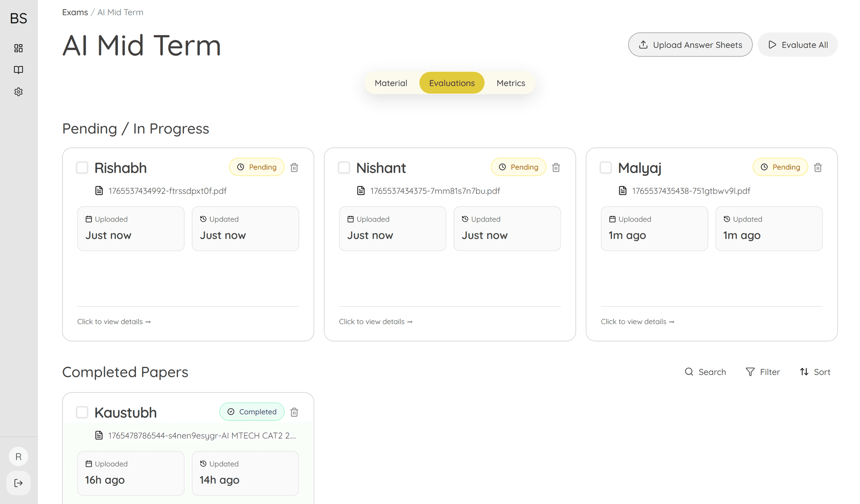
Task: Open the Filter options for completed papers
Action: click(x=763, y=372)
